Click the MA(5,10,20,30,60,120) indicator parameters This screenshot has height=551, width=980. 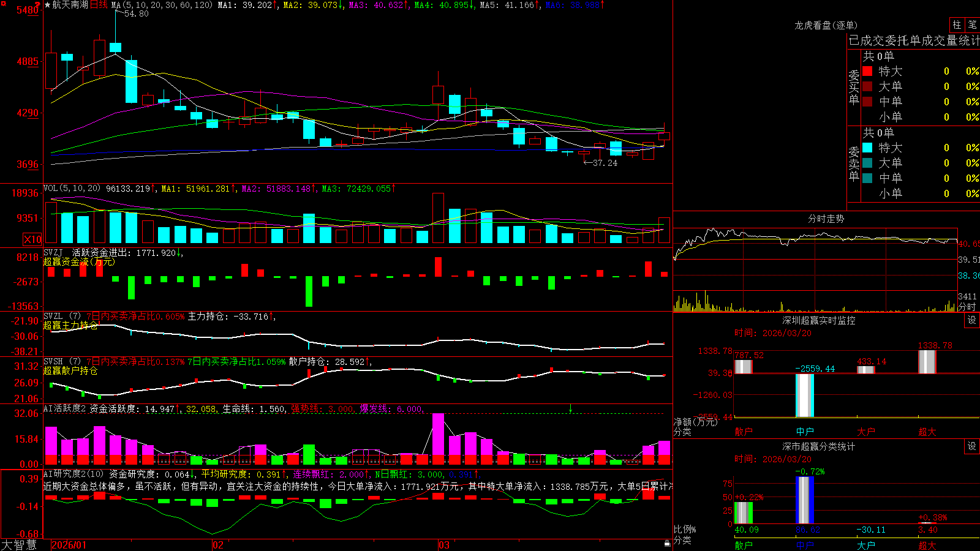[162, 5]
